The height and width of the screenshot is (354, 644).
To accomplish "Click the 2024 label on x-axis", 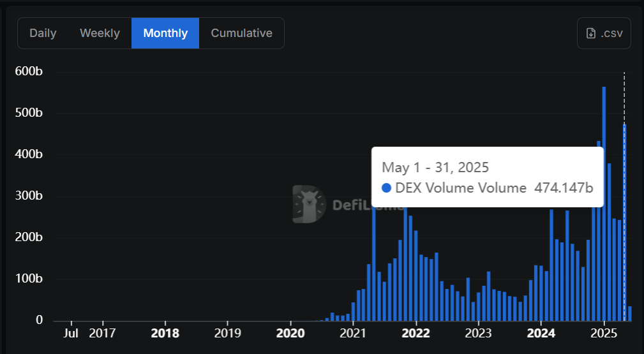I will point(541,333).
